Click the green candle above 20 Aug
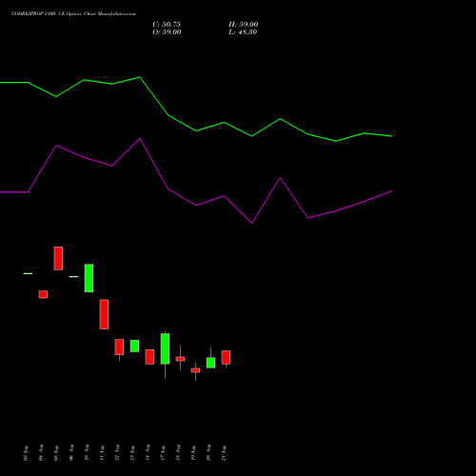 tap(210, 363)
